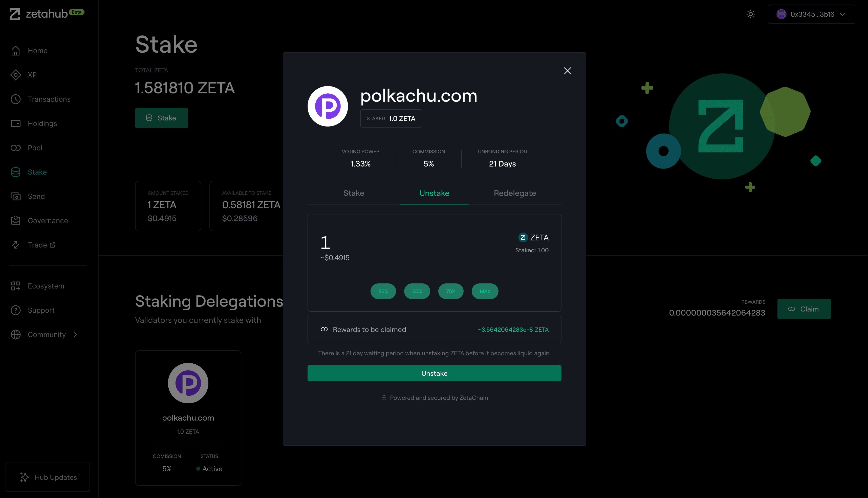Select the 50% amount pill
Image resolution: width=868 pixels, height=498 pixels.
click(417, 291)
